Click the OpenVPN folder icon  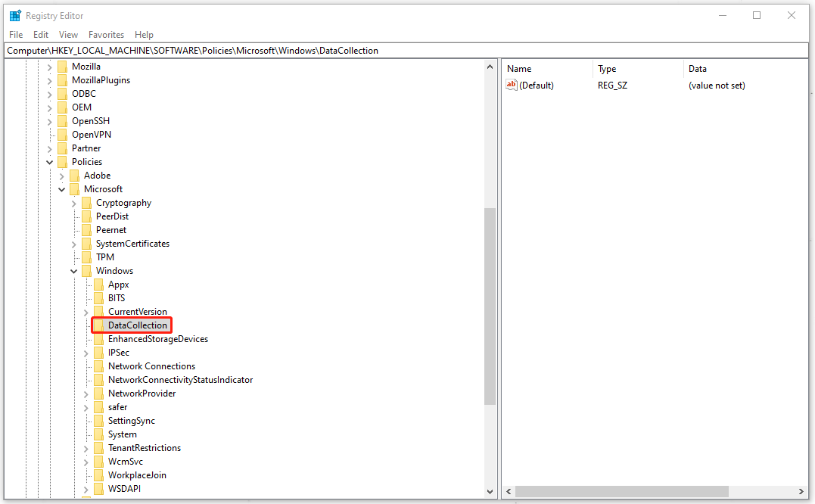pyautogui.click(x=62, y=135)
